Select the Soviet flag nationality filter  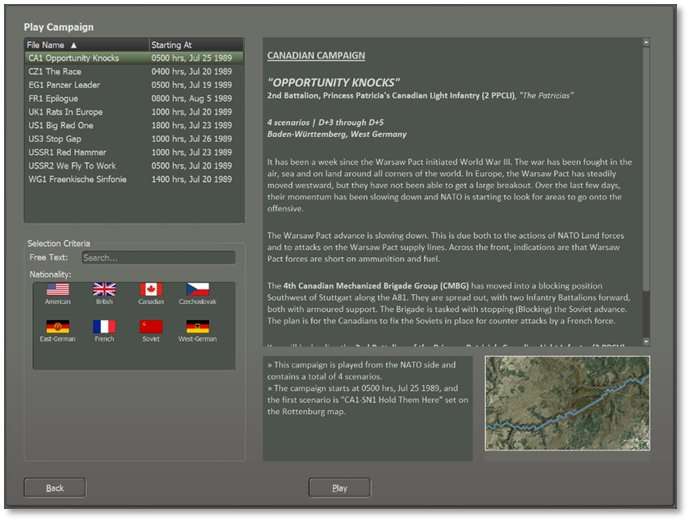[151, 327]
